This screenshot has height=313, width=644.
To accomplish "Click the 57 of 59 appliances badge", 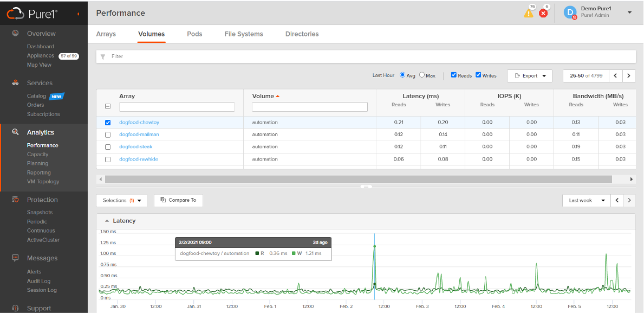I will [69, 56].
